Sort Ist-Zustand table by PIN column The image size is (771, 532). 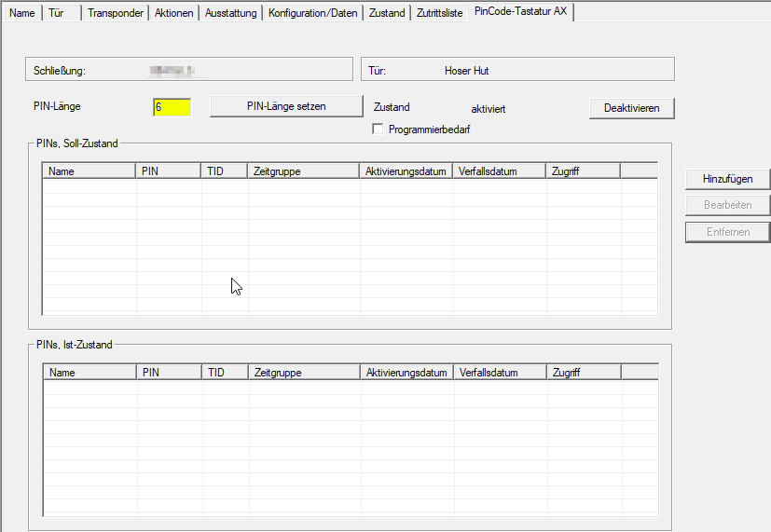point(169,373)
